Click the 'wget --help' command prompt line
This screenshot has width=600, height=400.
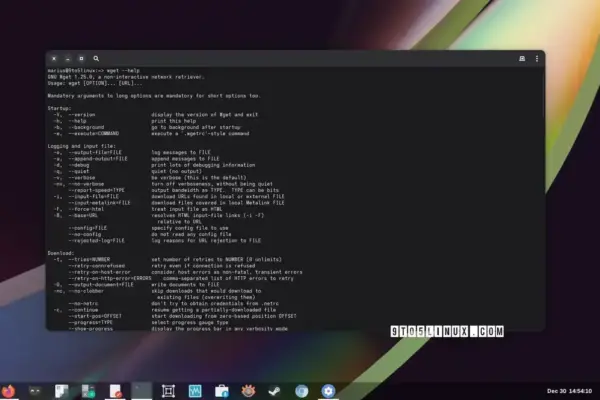pyautogui.click(x=94, y=70)
